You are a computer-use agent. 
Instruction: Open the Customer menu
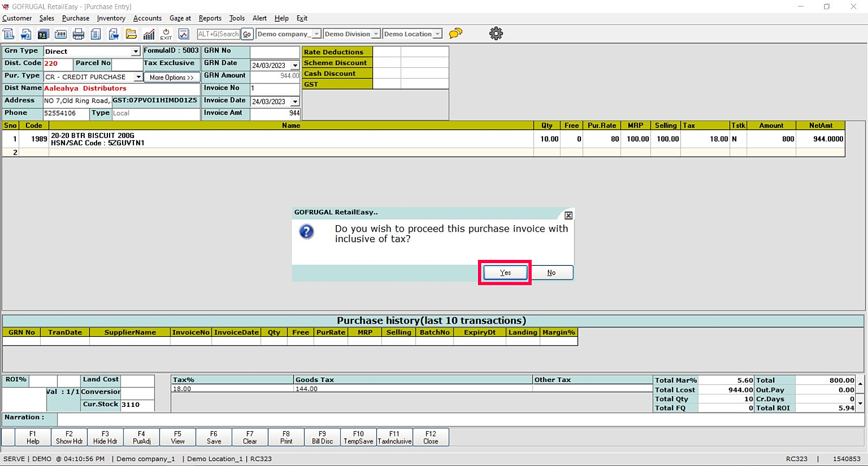tap(17, 18)
